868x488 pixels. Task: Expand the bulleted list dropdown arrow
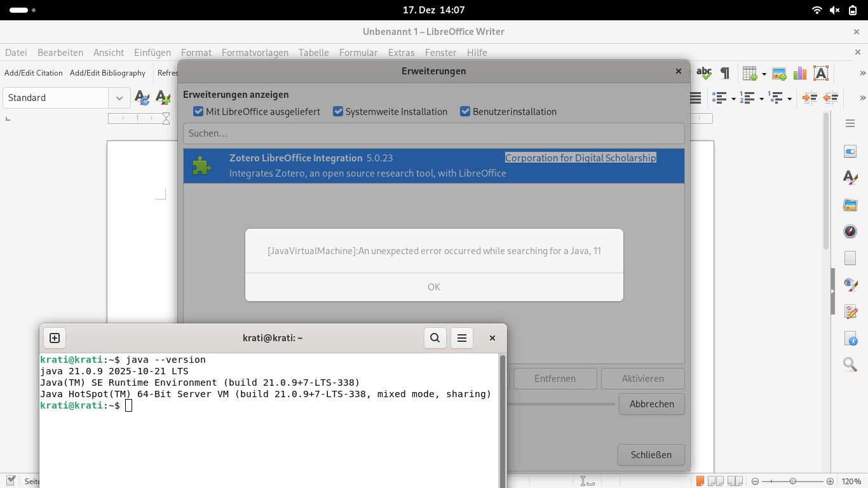click(733, 98)
